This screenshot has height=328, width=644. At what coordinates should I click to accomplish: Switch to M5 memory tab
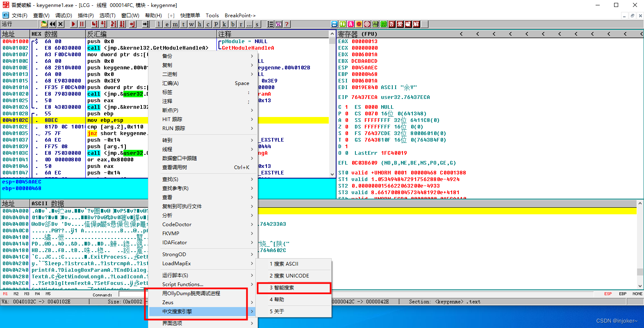coord(48,294)
